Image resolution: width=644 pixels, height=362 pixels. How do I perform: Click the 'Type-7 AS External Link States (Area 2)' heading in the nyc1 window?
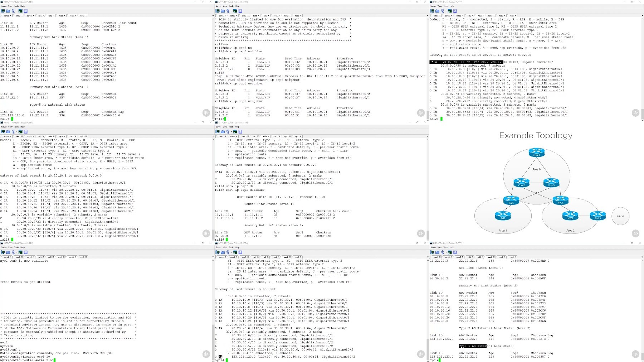point(494,328)
